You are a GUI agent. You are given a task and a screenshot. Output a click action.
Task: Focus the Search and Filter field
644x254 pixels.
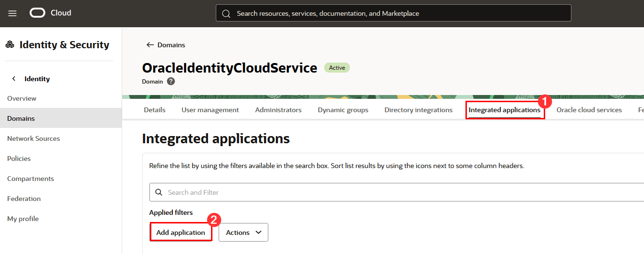(x=396, y=192)
